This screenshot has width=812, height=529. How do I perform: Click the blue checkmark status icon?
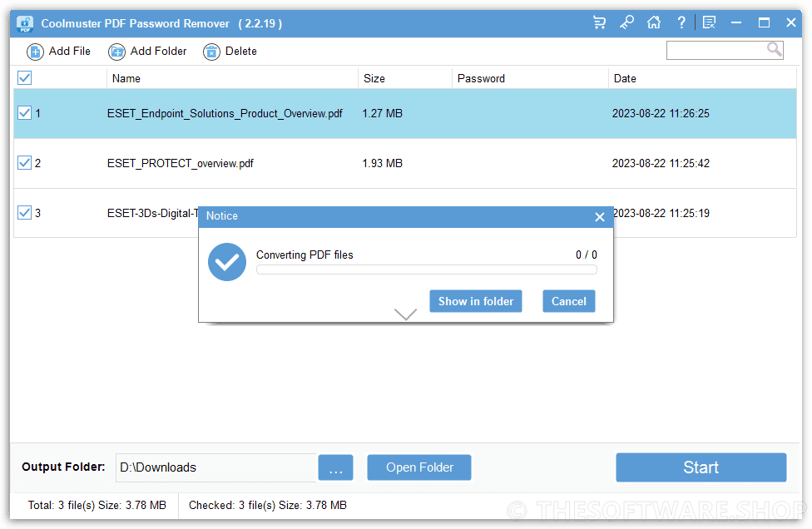(227, 262)
